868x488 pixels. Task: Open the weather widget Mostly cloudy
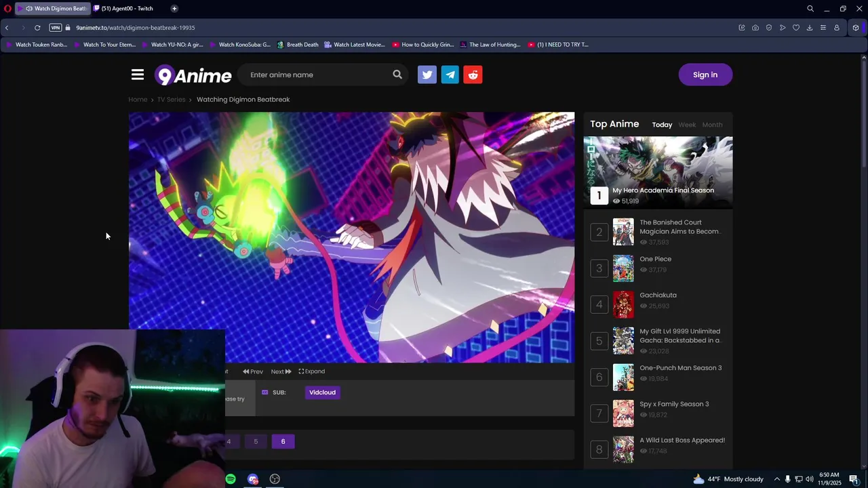(x=728, y=479)
